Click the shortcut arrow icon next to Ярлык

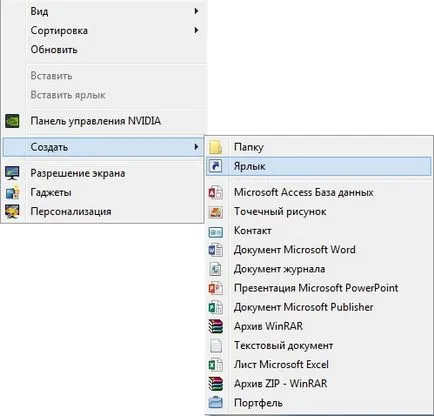coord(216,166)
